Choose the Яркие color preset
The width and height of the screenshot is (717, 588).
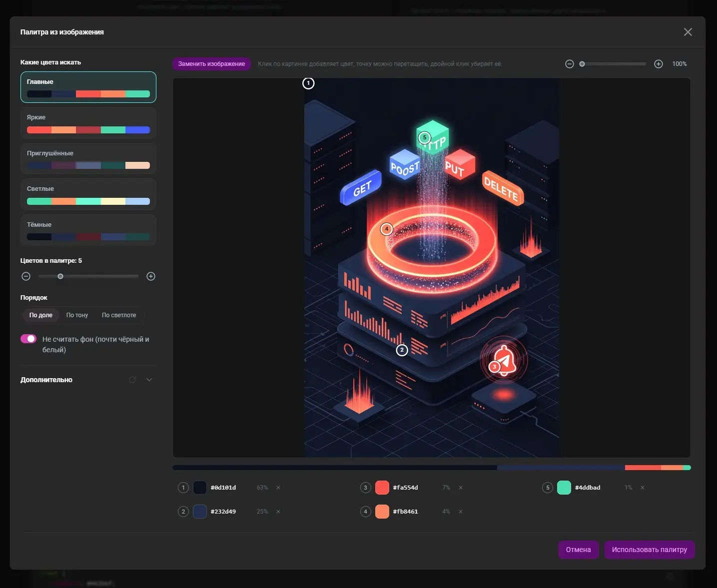88,123
